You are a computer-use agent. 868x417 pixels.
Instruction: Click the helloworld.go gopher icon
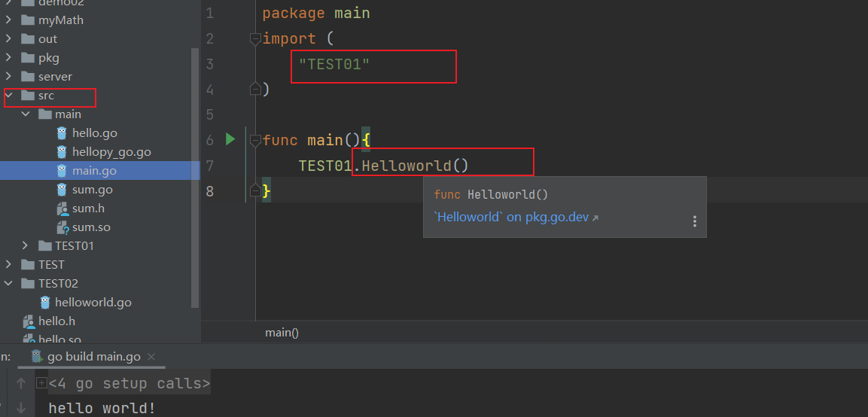(45, 303)
